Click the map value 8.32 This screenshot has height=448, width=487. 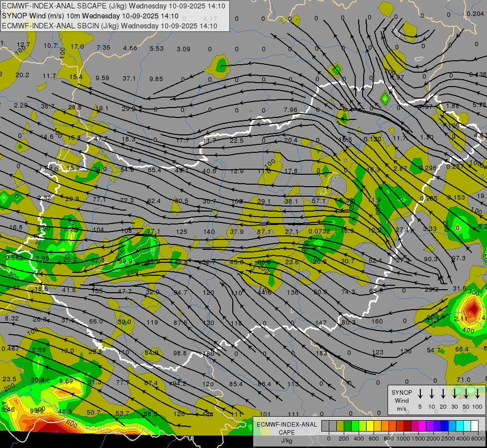click(12, 319)
